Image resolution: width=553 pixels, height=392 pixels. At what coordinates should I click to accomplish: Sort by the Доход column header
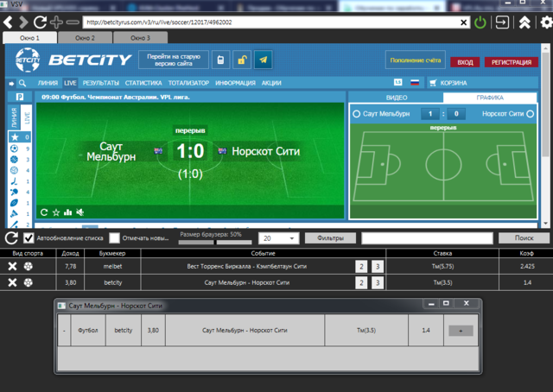70,254
